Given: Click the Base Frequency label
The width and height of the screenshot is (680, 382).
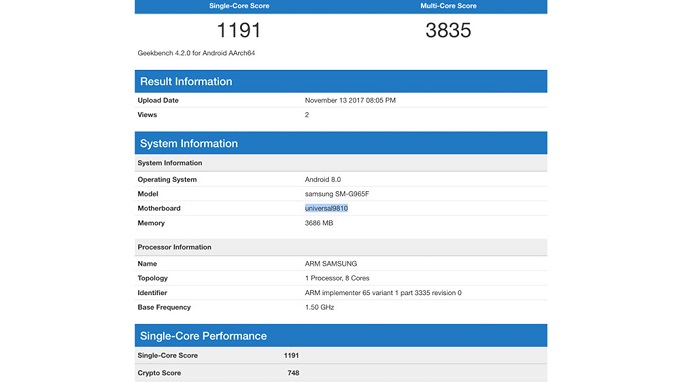Looking at the screenshot, I should click(x=164, y=307).
